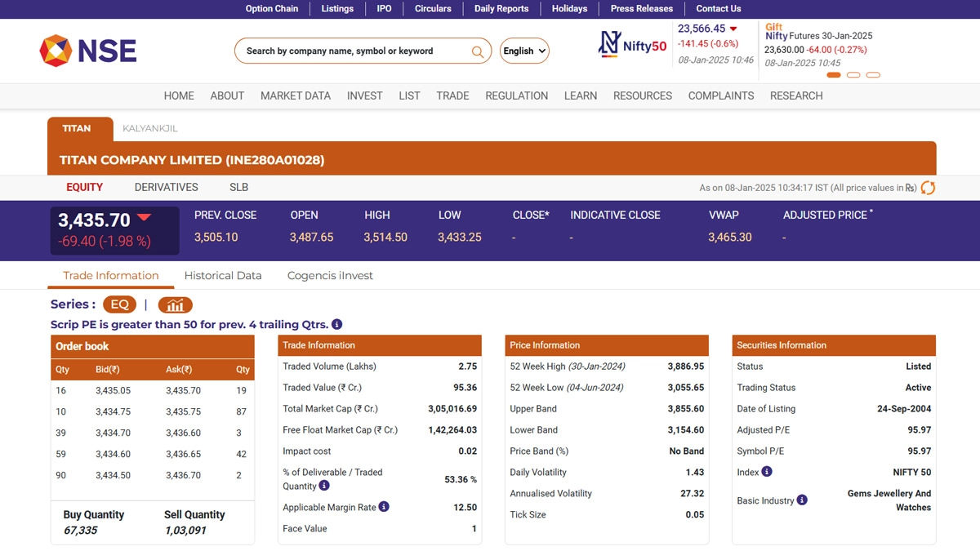Click info icon next to Basic Industry

(x=802, y=500)
